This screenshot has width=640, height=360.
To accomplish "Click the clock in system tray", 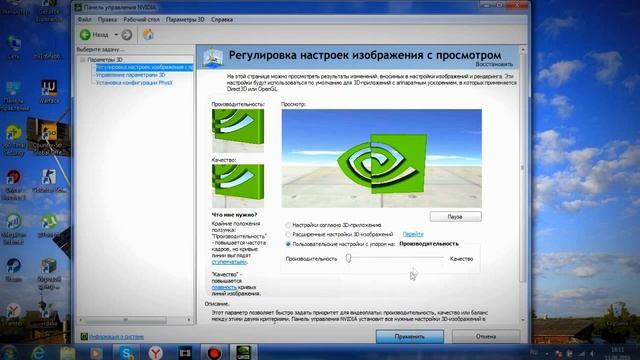I will tap(618, 353).
